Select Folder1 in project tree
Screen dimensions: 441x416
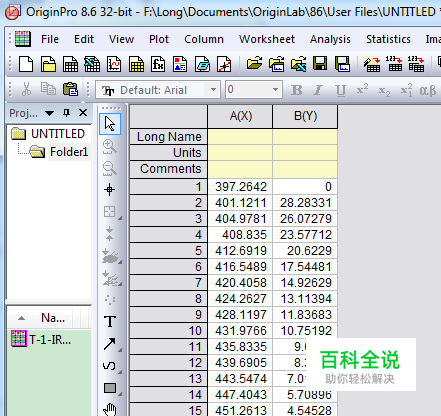(69, 152)
